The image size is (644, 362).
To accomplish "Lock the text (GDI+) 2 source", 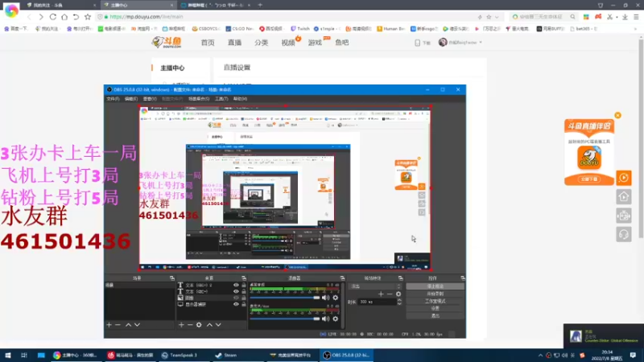I will pyautogui.click(x=244, y=285).
